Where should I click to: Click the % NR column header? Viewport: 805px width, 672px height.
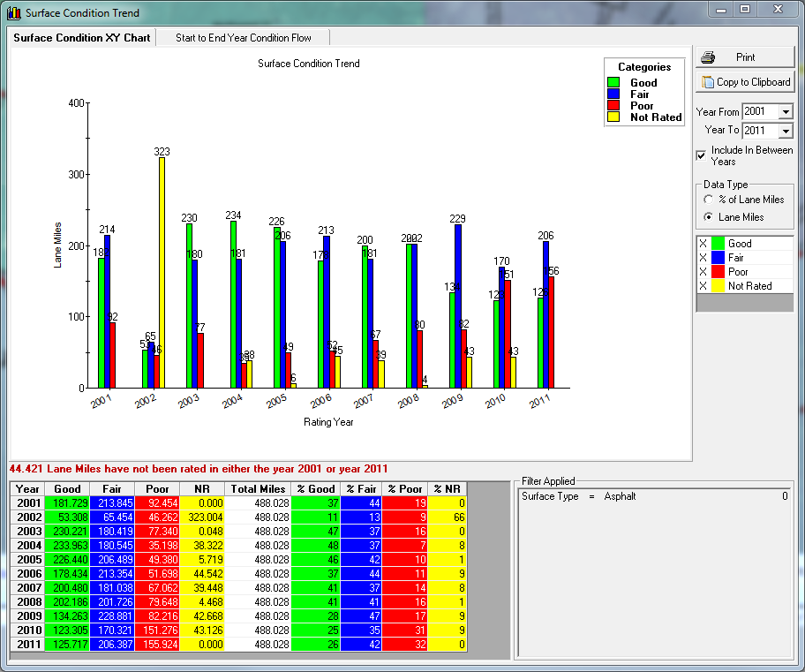[x=448, y=489]
